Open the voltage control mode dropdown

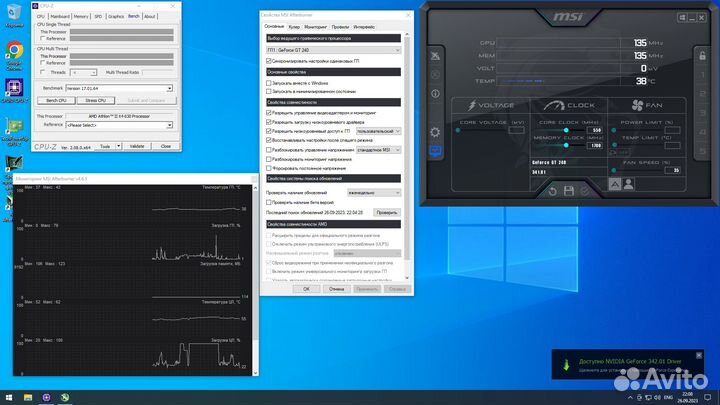pos(378,150)
